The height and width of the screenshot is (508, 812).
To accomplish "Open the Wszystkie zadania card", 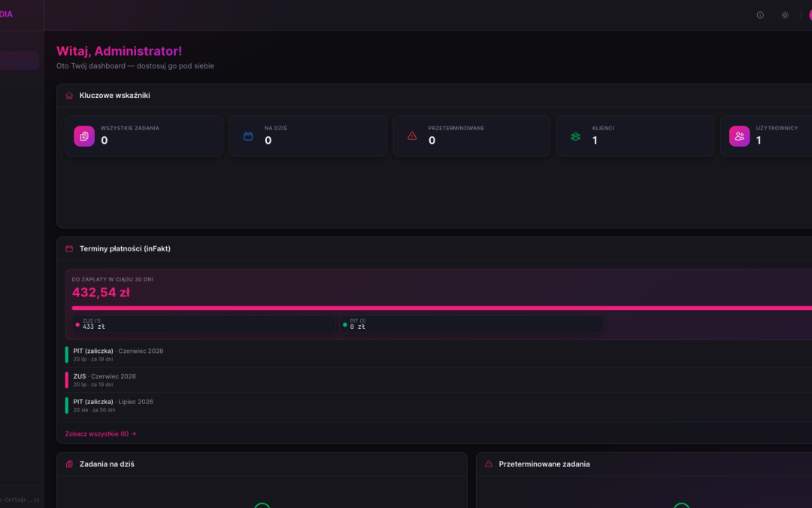I will 144,135.
